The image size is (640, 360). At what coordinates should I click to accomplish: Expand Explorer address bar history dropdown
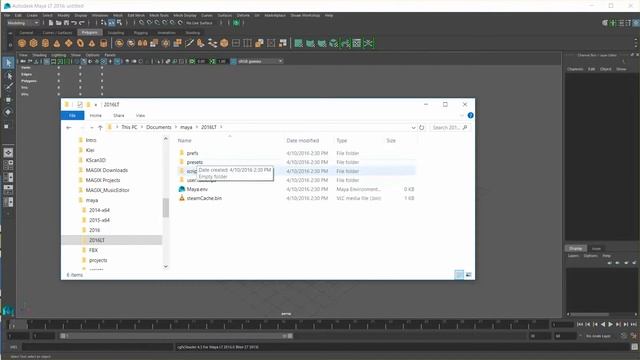pos(413,127)
